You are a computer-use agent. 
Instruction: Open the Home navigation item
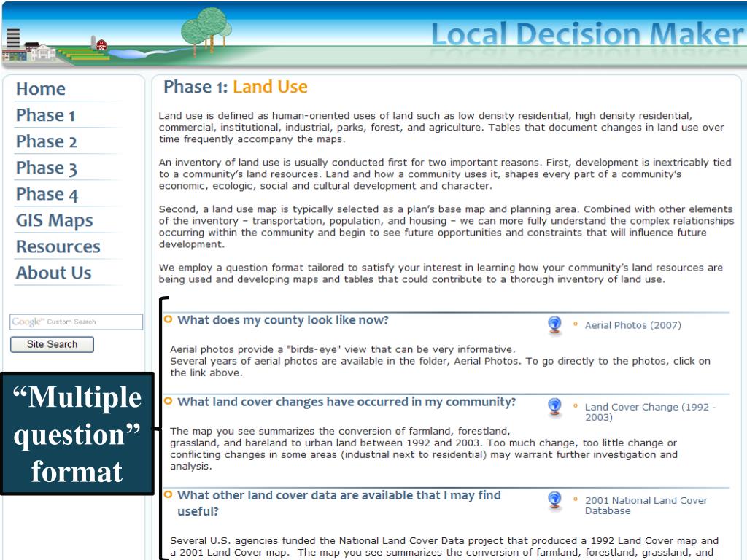pos(41,89)
